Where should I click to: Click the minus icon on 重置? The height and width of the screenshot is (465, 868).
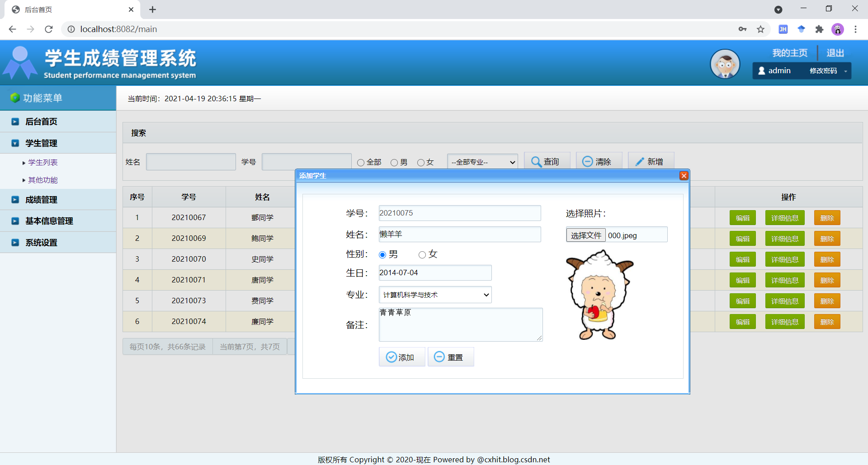(x=439, y=357)
